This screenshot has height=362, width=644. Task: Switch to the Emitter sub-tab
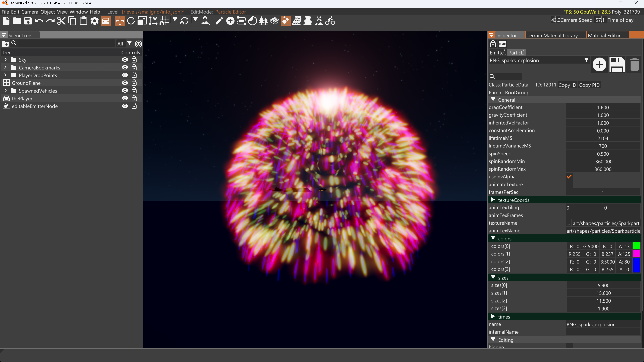497,52
